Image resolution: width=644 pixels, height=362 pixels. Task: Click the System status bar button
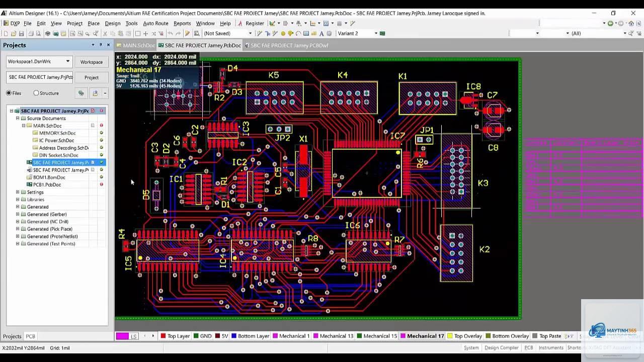pyautogui.click(x=471, y=347)
